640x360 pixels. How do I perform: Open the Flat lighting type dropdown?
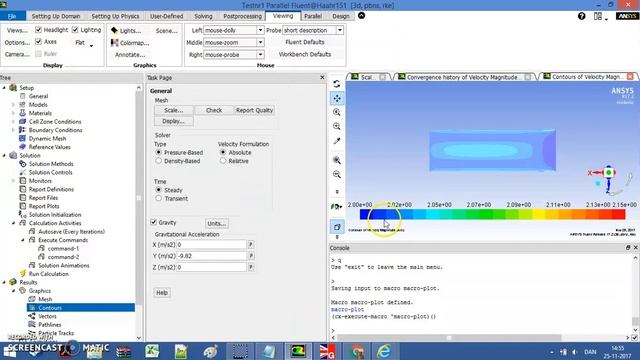coord(84,43)
